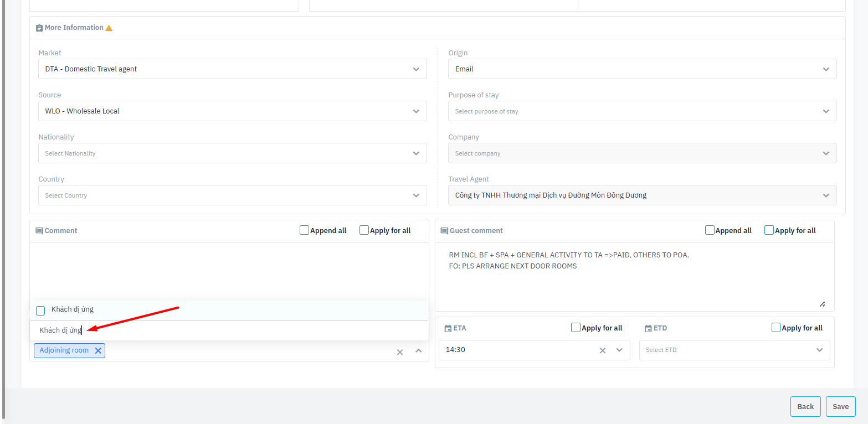This screenshot has width=868, height=424.
Task: Click the ETD calendar icon
Action: tap(648, 328)
